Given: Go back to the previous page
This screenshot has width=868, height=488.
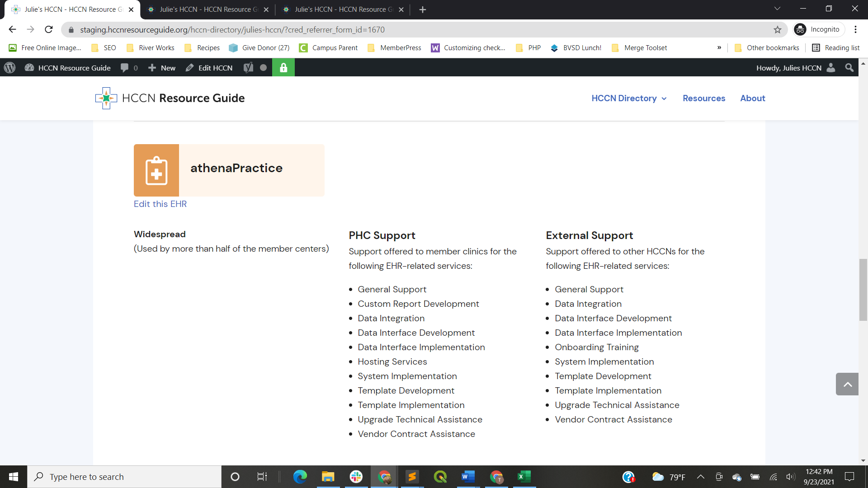Looking at the screenshot, I should click(x=12, y=29).
